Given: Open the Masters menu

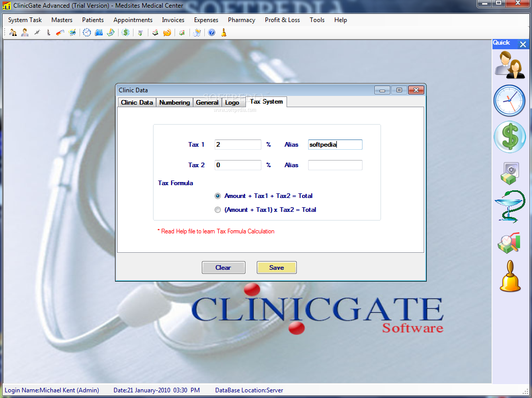Looking at the screenshot, I should point(62,20).
